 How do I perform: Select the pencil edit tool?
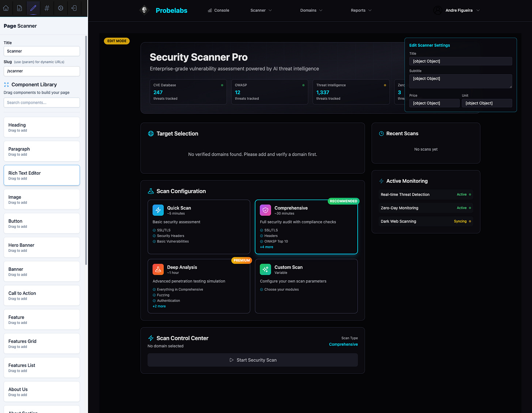pos(33,8)
